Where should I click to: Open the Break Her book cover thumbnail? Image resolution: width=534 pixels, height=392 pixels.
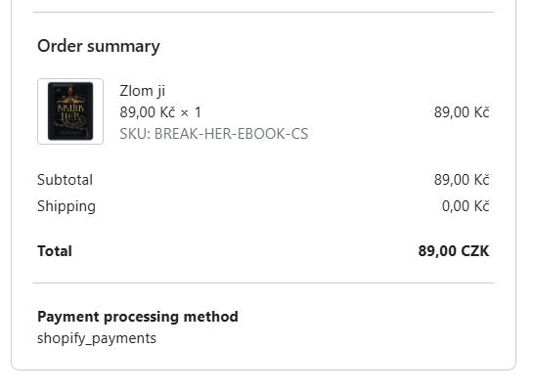70,110
